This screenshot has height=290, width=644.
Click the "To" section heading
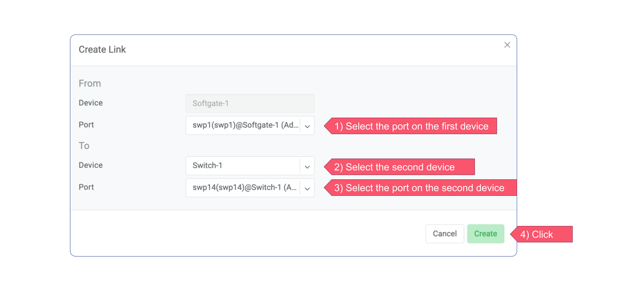click(84, 146)
